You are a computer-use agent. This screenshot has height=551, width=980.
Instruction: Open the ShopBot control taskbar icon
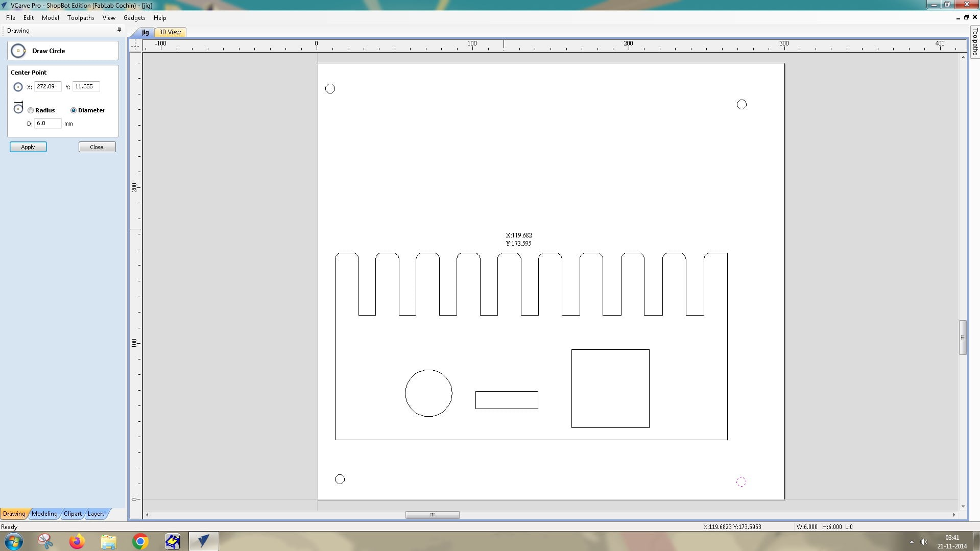pyautogui.click(x=173, y=541)
